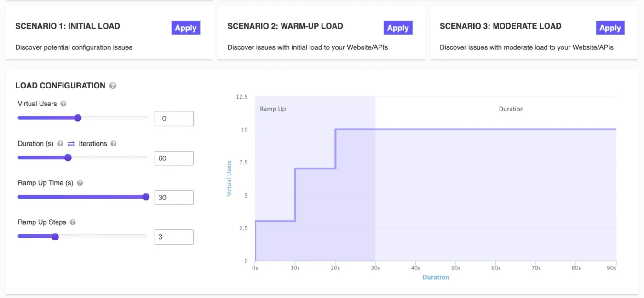Image resolution: width=644 pixels, height=298 pixels.
Task: Apply Scenario 2: Warm-Up Load
Action: 398,28
